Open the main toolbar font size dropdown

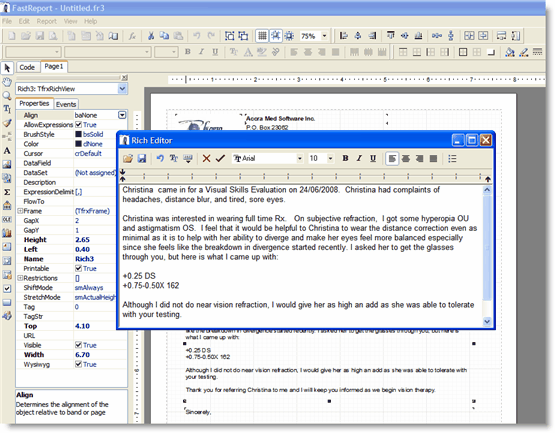click(x=173, y=52)
